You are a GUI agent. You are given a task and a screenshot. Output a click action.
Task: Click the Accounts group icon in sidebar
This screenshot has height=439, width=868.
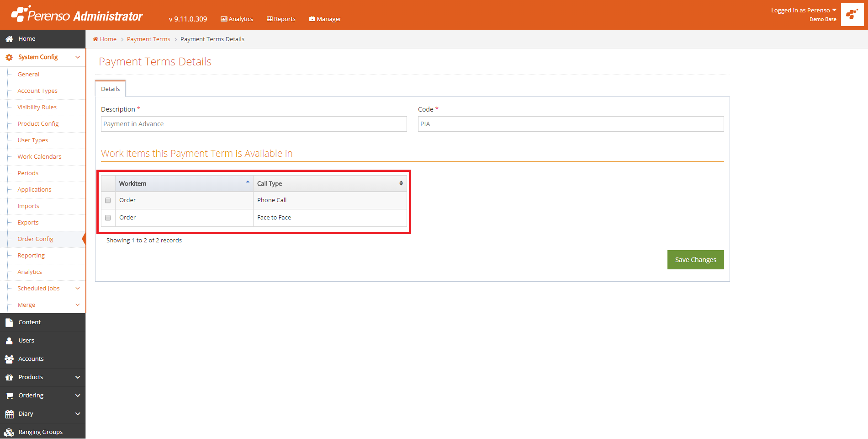click(9, 359)
